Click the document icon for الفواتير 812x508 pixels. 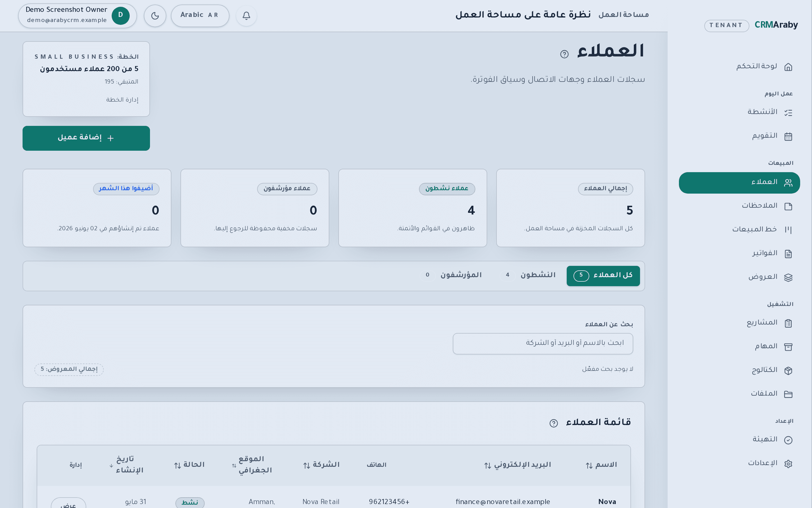[x=788, y=254]
